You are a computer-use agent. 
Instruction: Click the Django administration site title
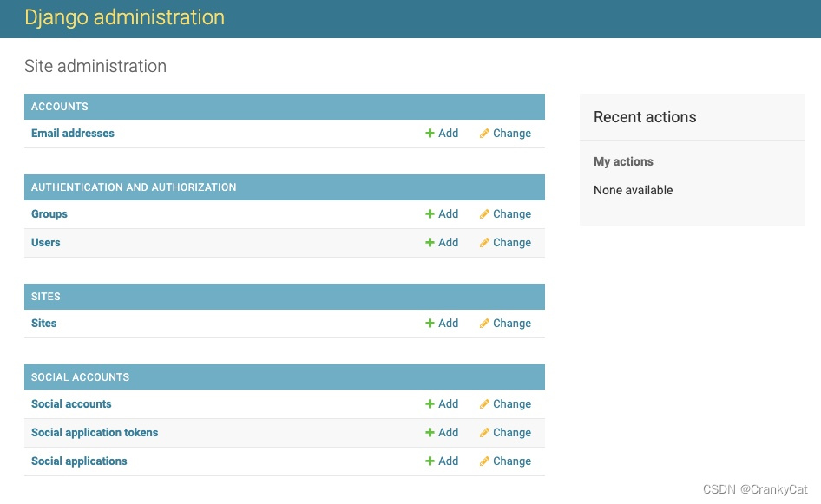click(125, 18)
